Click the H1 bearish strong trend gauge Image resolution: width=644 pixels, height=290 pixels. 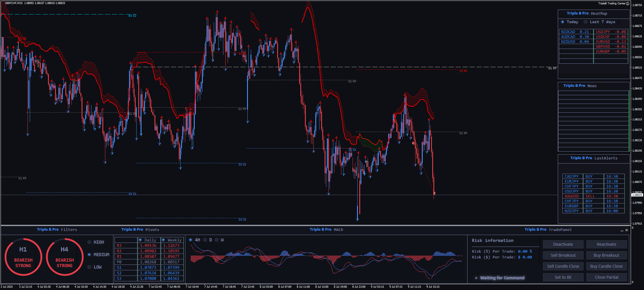(x=23, y=257)
